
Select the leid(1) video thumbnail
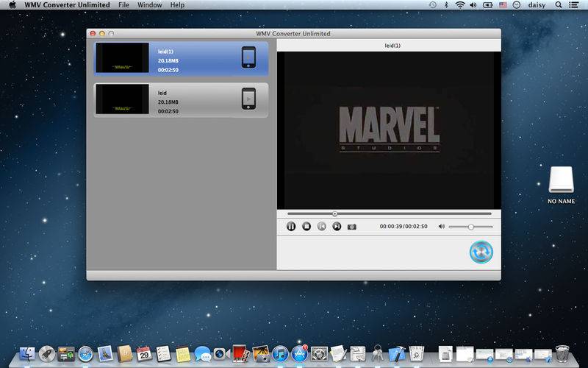[122, 57]
